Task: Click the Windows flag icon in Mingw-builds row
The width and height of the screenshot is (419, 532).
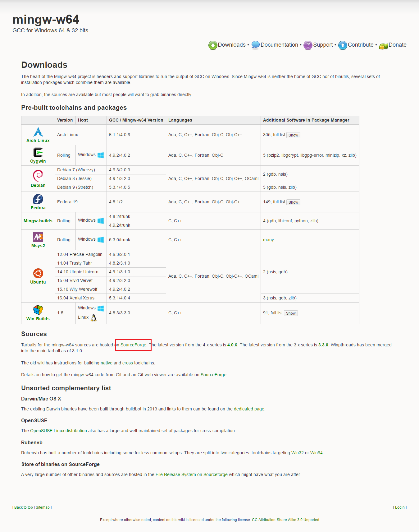Action: click(101, 221)
